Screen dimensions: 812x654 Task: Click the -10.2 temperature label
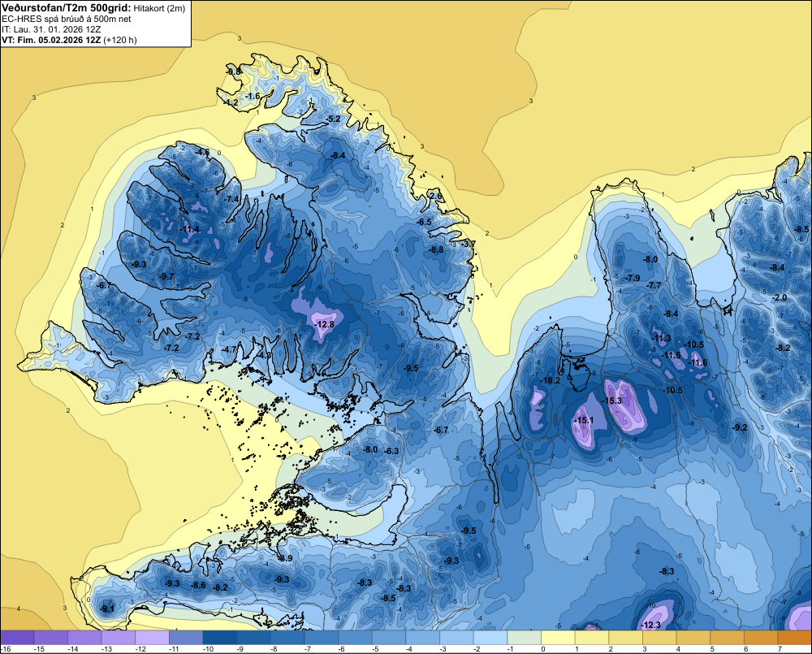pos(550,380)
